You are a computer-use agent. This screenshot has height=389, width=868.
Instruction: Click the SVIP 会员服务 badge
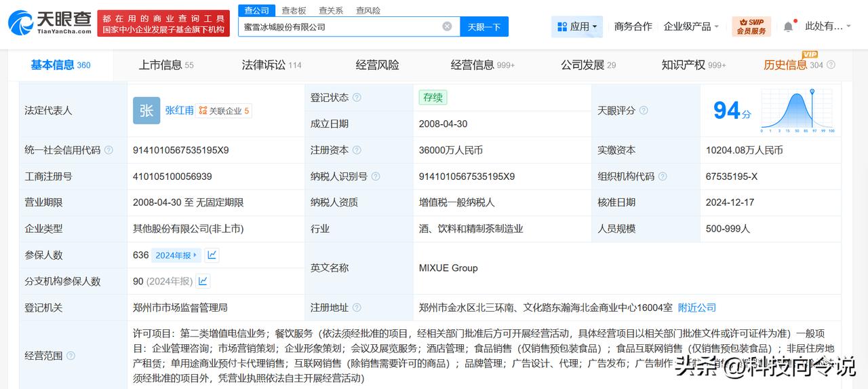point(751,26)
